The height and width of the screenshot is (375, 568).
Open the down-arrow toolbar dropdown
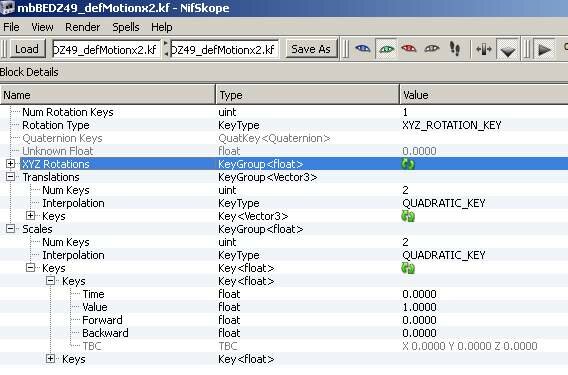click(508, 50)
